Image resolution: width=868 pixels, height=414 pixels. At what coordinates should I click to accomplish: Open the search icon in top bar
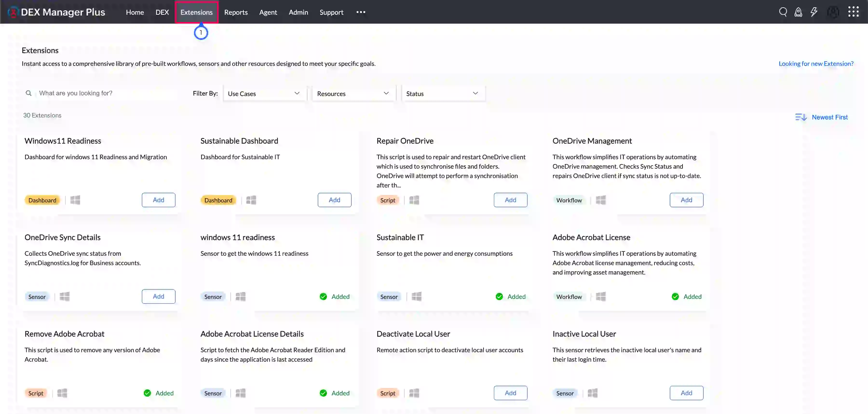point(783,12)
